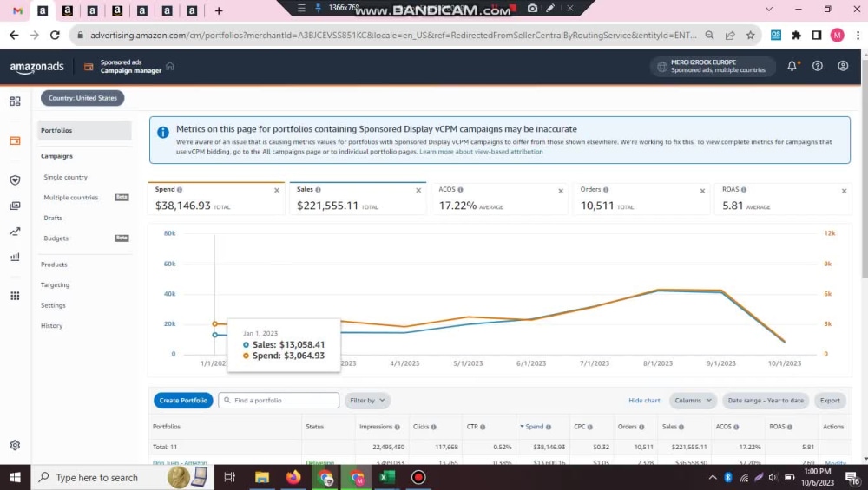Click the taskbar search box
This screenshot has width=868, height=490.
[121, 477]
